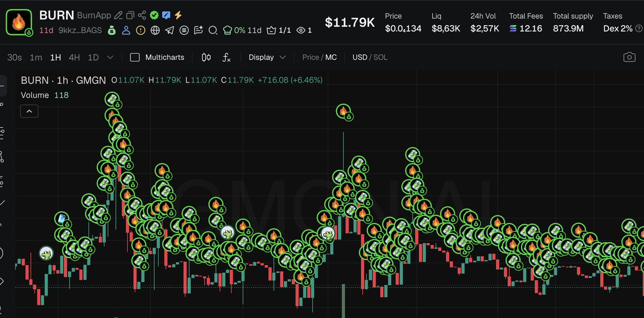Click the blue note bubble icon
This screenshot has width=644, height=318.
(x=166, y=16)
